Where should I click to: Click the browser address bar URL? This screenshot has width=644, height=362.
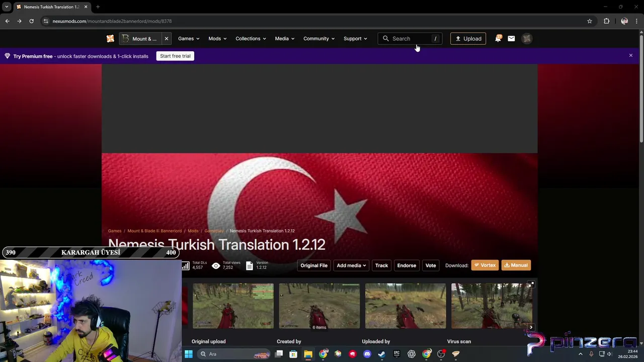[x=112, y=21]
